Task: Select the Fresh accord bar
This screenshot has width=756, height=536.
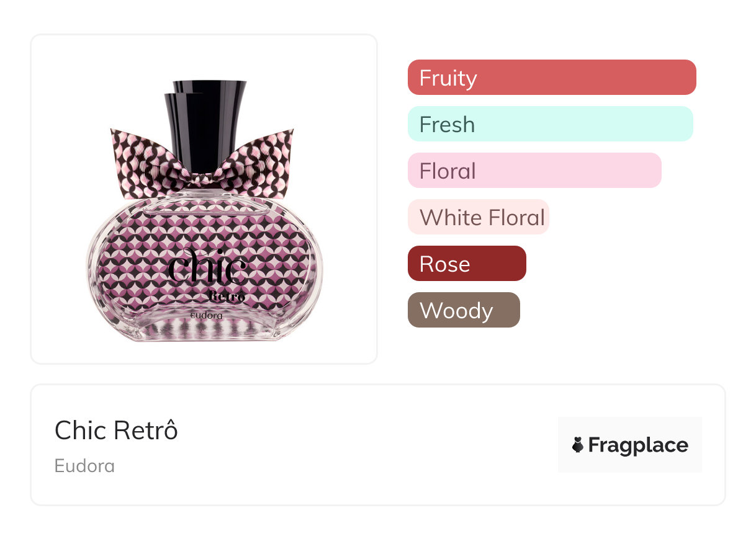Action: pyautogui.click(x=549, y=124)
